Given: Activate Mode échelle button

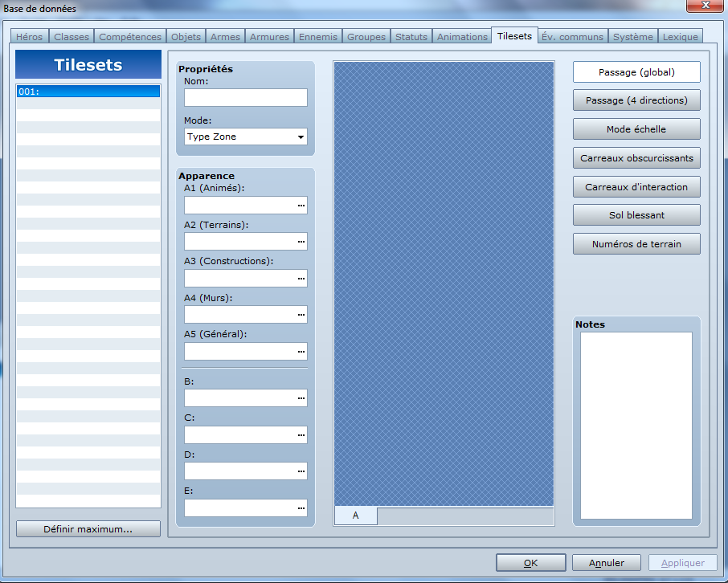Looking at the screenshot, I should tap(636, 129).
